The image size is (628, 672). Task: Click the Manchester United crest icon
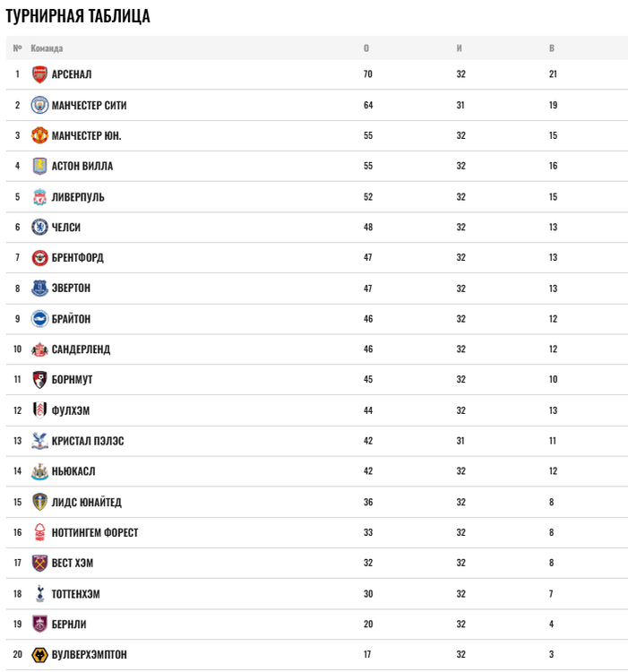[x=39, y=135]
